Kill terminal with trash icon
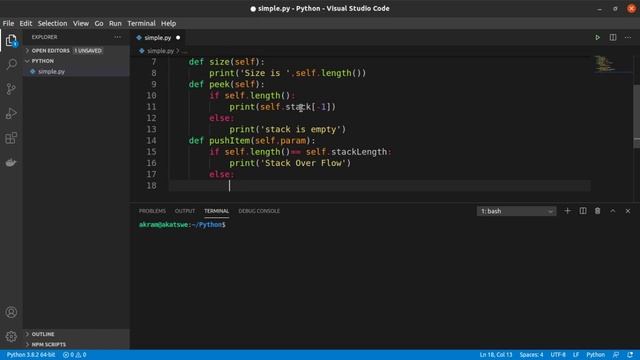This screenshot has height=360, width=640. pos(598,211)
